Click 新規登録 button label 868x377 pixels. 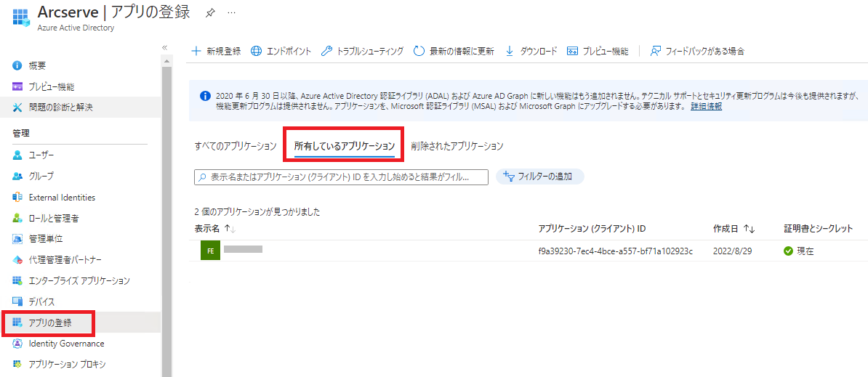pos(224,52)
